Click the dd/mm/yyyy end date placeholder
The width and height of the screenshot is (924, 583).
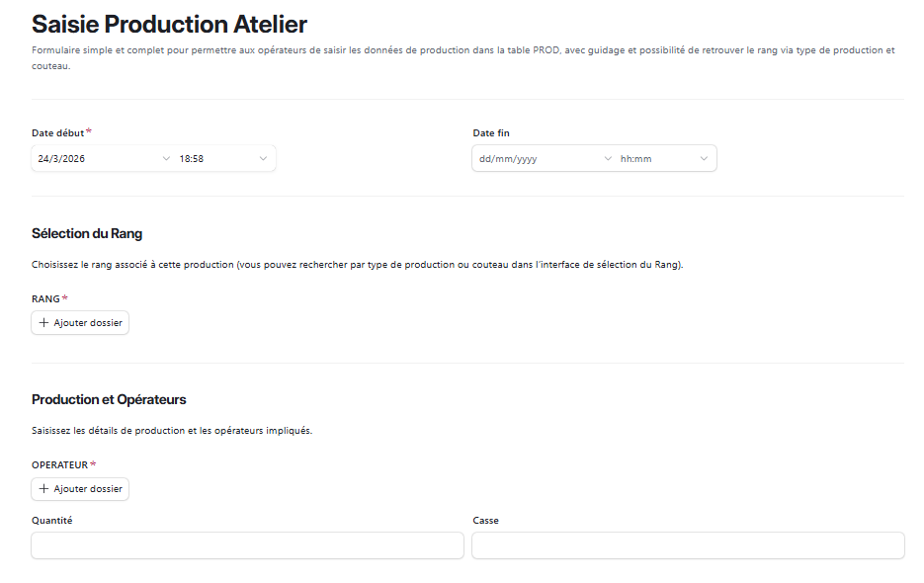pyautogui.click(x=508, y=158)
